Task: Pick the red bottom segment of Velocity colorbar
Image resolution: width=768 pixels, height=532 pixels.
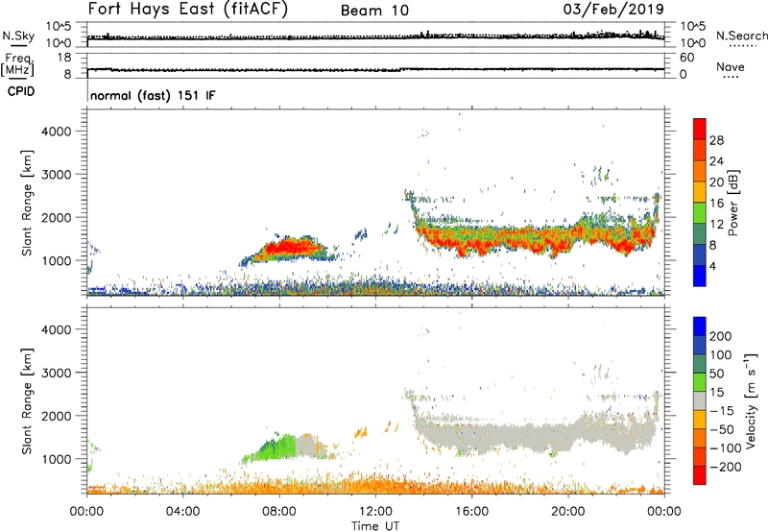Action: [x=700, y=475]
